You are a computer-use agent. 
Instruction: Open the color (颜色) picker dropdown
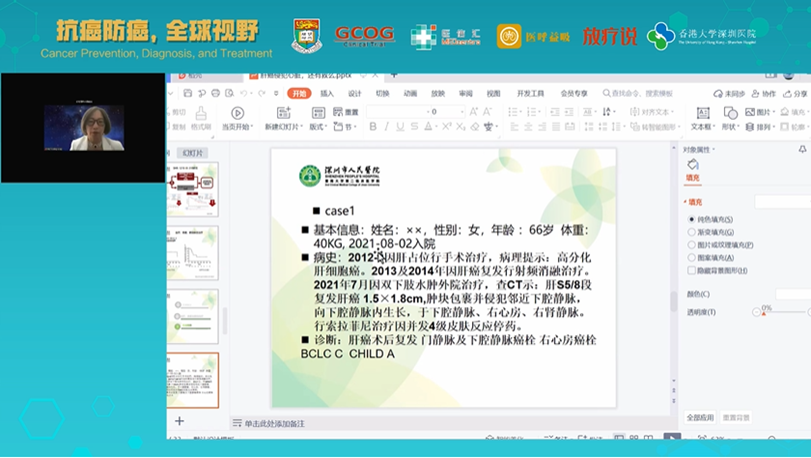click(x=793, y=294)
